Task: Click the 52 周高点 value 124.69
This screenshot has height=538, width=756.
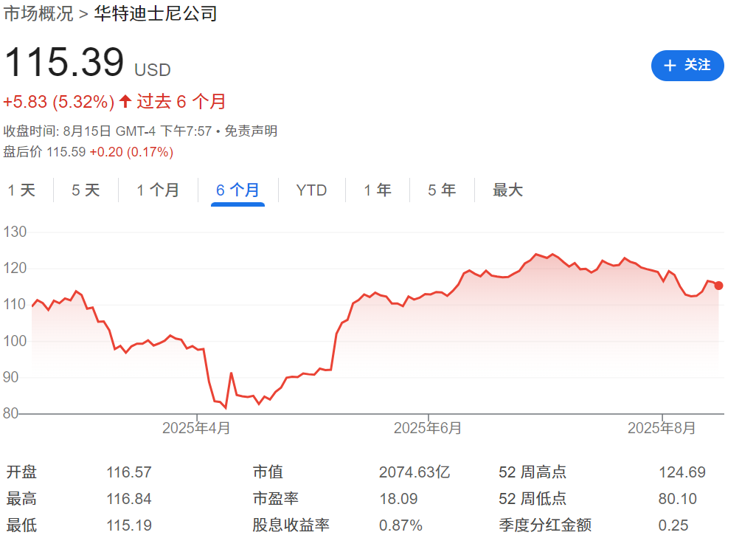Action: click(682, 472)
